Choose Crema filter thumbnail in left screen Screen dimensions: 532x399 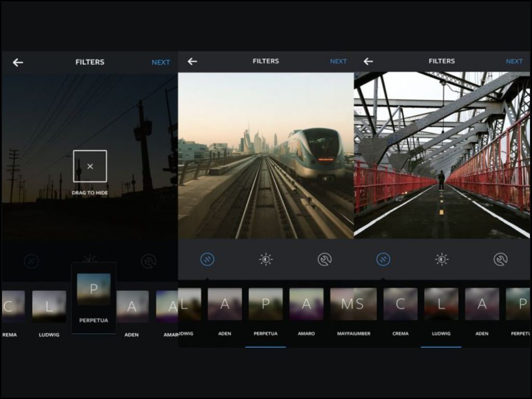(x=13, y=307)
